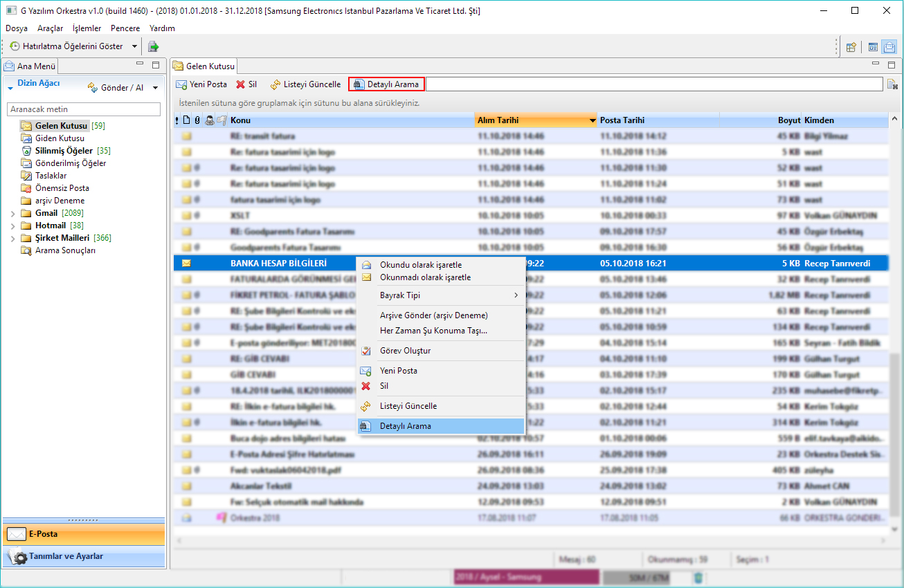Viewport: 904px width, 588px height.
Task: Click the green export icon in top toolbar
Action: (x=153, y=46)
